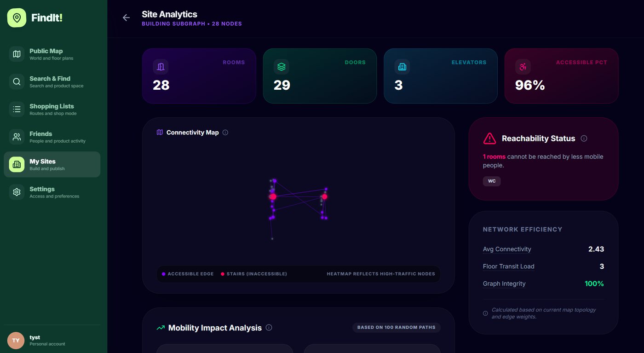Click the FindIt! location pin logo
Screen dimensions: 644x353
point(17,18)
